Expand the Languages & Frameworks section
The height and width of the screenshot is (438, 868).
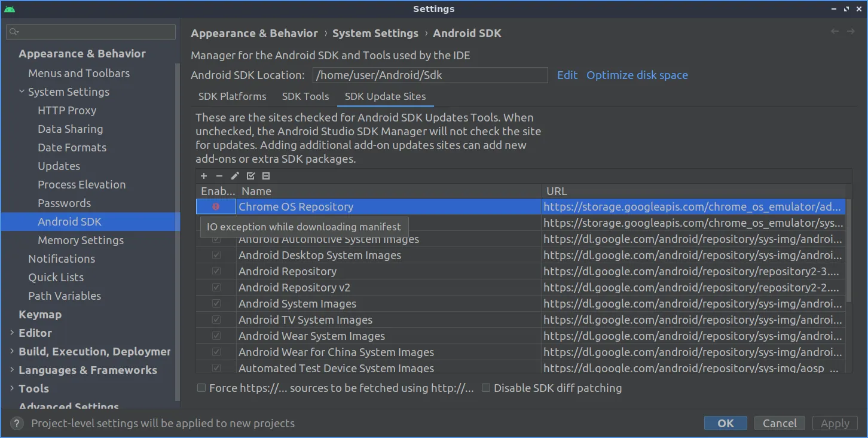click(x=13, y=370)
